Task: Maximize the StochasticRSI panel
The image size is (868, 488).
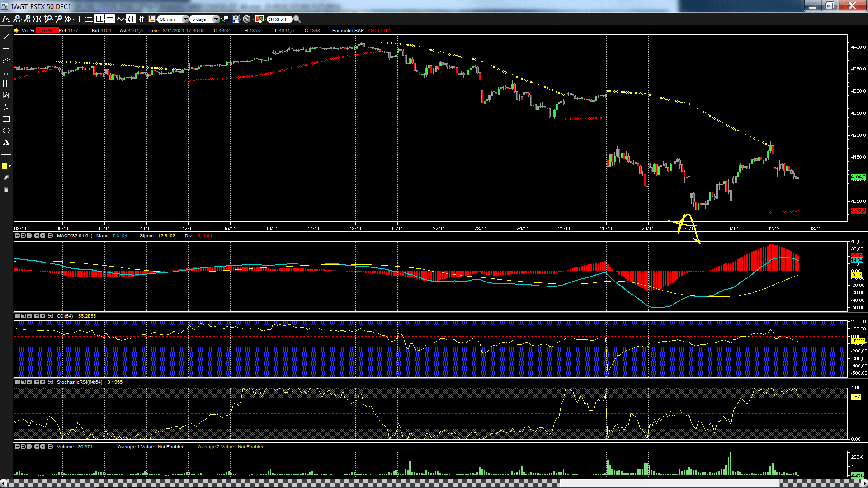Action: [x=23, y=382]
